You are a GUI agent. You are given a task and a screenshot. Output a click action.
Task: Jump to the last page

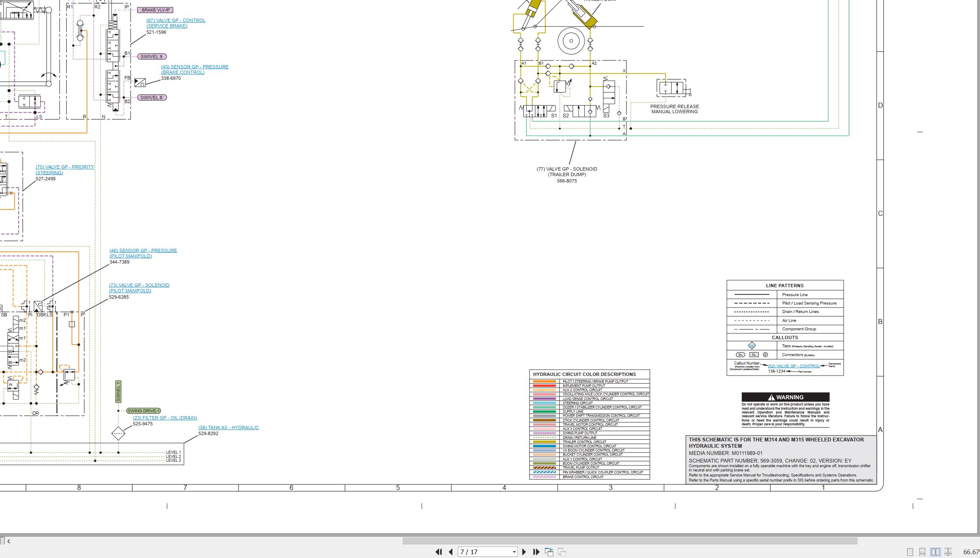tap(536, 552)
